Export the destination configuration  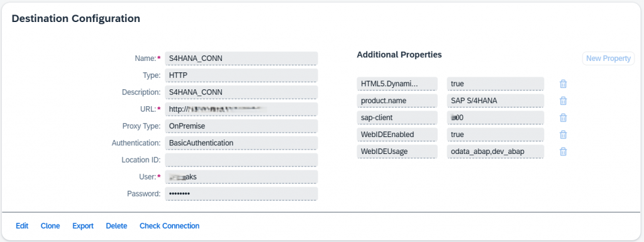[x=83, y=226]
